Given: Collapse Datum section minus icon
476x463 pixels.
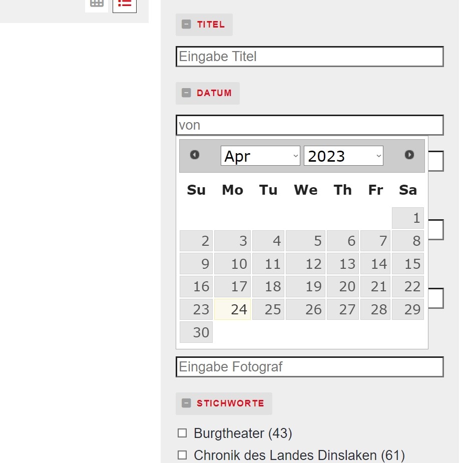Looking at the screenshot, I should tap(186, 93).
